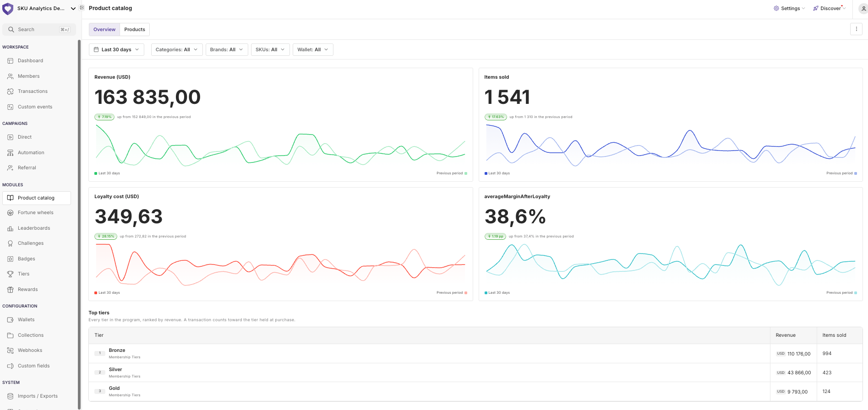Screen dimensions: 868x410
Task: Click the Search field in the sidebar
Action: click(x=39, y=29)
